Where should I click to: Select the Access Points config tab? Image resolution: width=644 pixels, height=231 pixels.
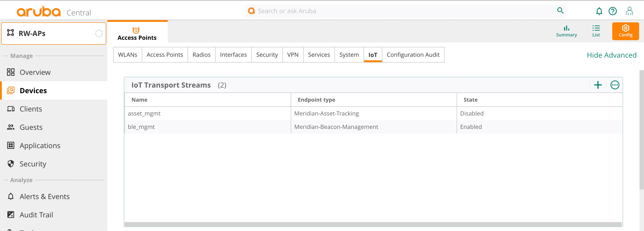click(x=165, y=55)
